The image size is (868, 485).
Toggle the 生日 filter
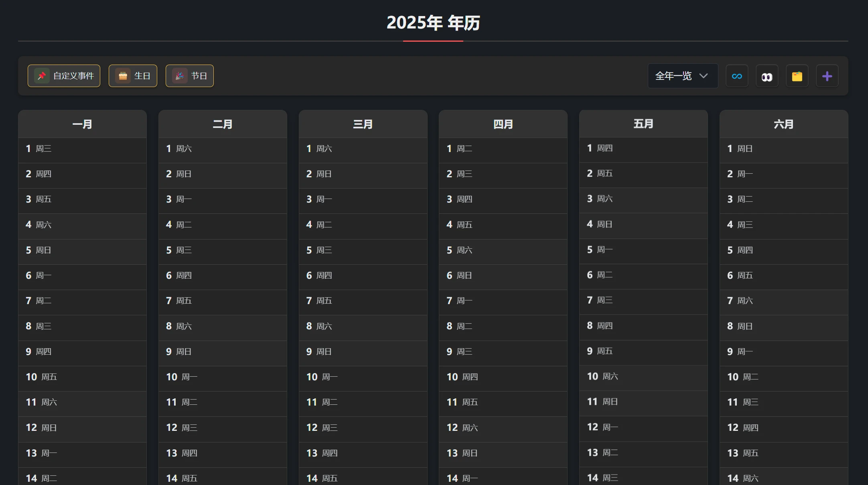tap(142, 76)
